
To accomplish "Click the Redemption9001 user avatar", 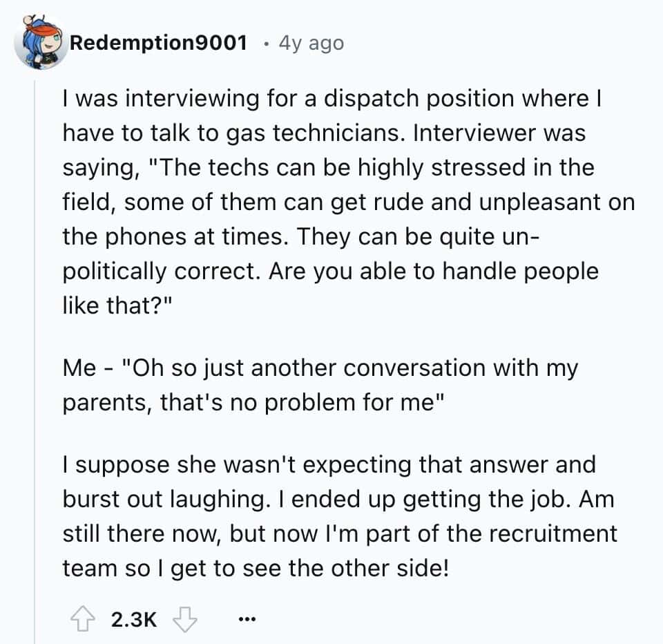I will pos(41,43).
